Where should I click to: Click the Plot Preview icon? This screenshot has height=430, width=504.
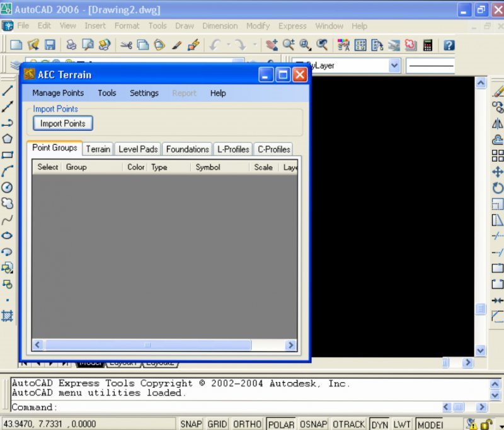[x=88, y=45]
